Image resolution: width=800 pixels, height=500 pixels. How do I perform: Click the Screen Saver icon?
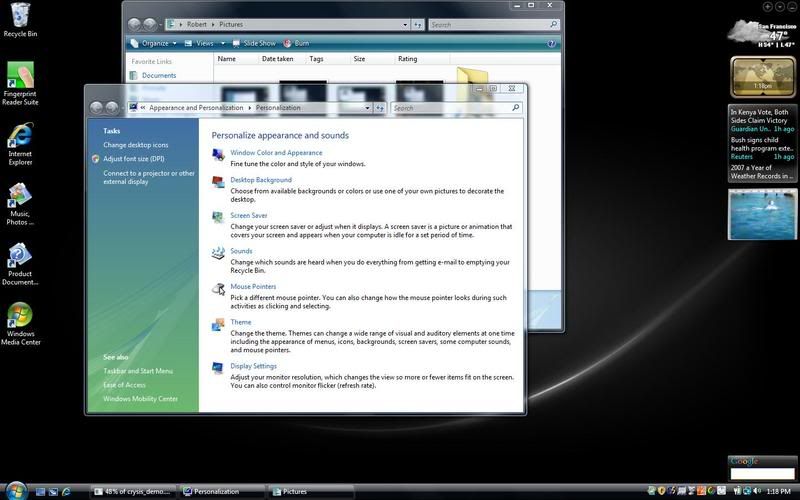point(218,217)
